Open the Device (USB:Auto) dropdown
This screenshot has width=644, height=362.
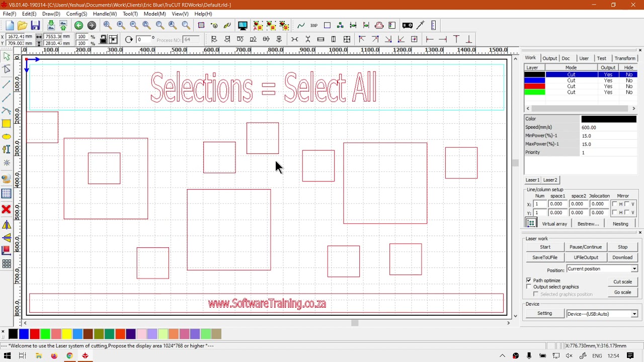point(634,314)
